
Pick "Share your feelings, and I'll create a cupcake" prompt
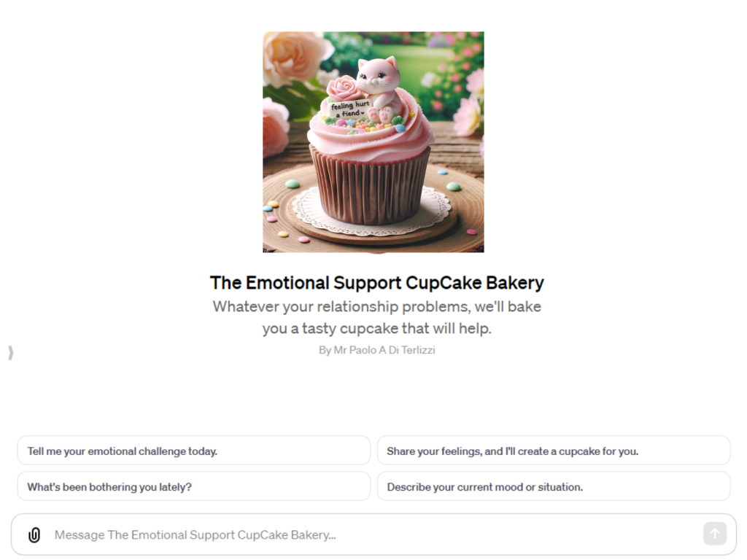point(554,451)
